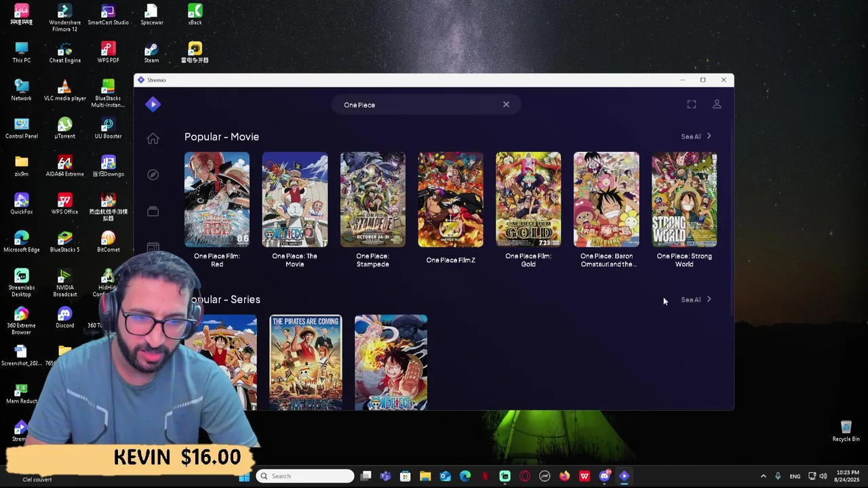
Task: Open µTorrent desktop icon
Action: point(64,129)
